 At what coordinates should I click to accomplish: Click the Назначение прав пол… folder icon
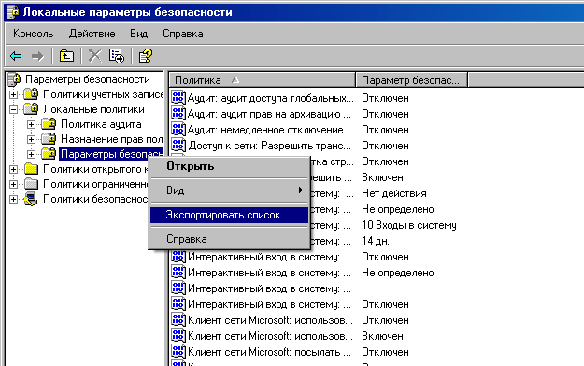[x=48, y=139]
